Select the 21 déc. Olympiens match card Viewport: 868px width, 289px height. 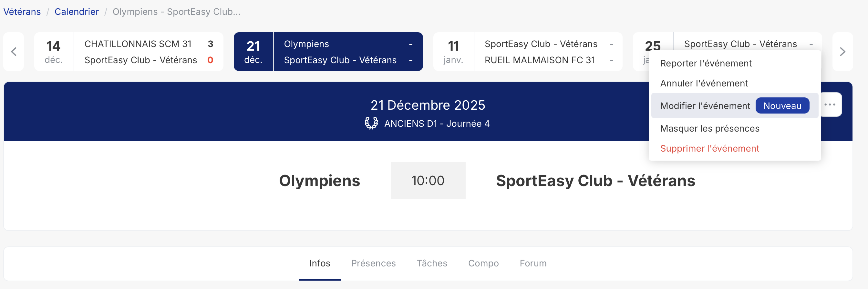click(328, 52)
